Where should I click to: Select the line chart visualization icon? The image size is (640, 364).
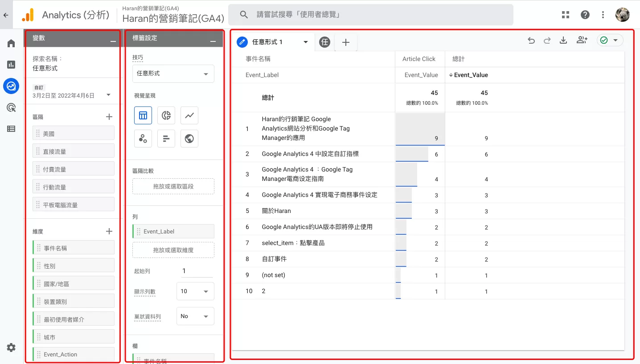[x=189, y=115]
